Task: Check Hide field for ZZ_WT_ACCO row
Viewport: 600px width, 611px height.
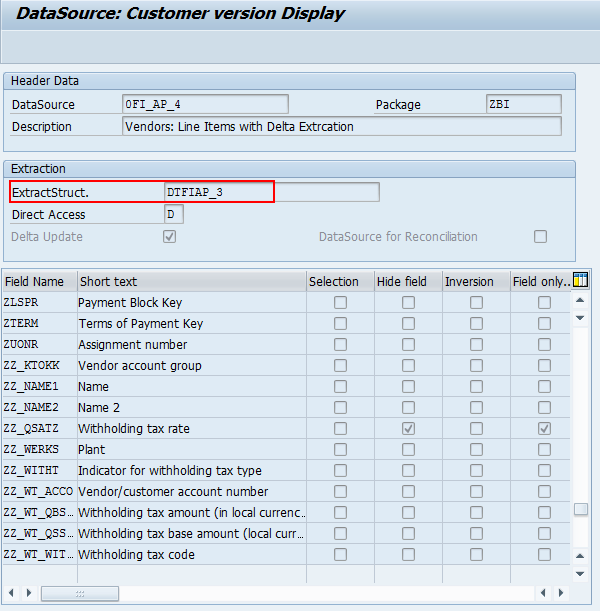Action: 408,492
